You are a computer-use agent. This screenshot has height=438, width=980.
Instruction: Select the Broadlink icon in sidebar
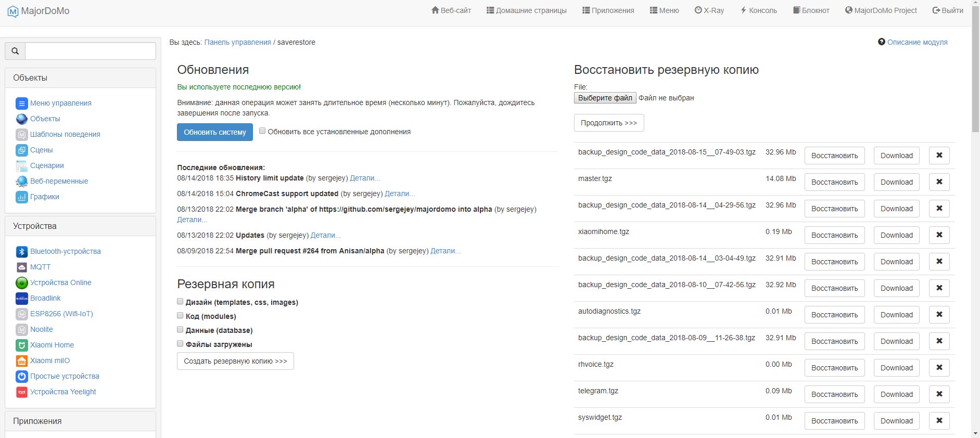point(21,299)
